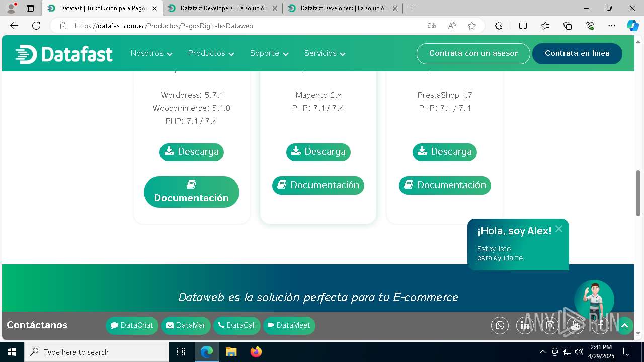Screen dimensions: 644x362
Task: Open the Copilot sidebar icon
Action: (x=633, y=26)
